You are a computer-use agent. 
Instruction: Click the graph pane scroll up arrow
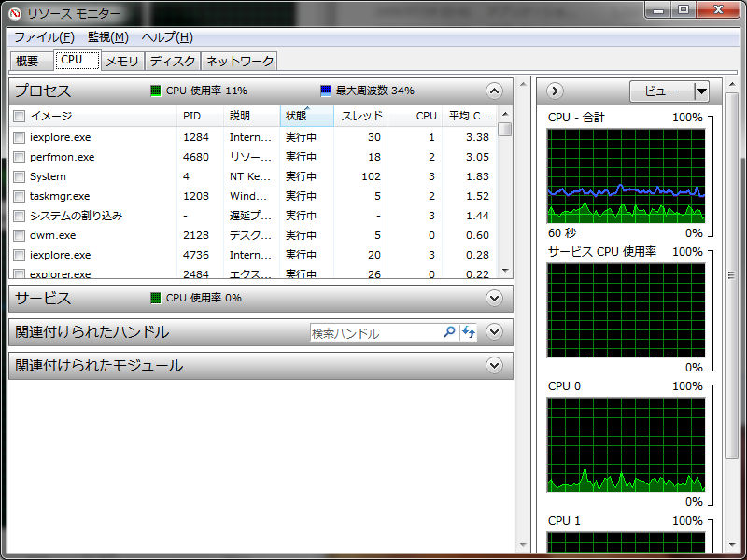[732, 85]
